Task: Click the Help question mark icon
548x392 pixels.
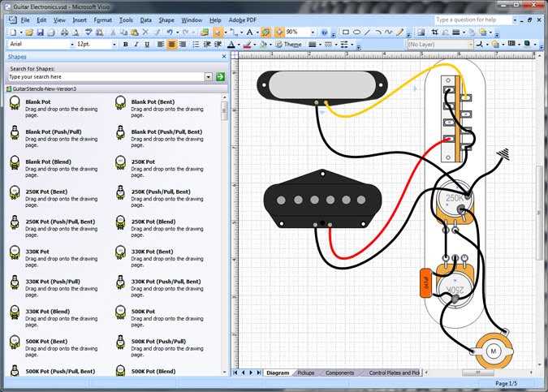Action: pos(324,32)
